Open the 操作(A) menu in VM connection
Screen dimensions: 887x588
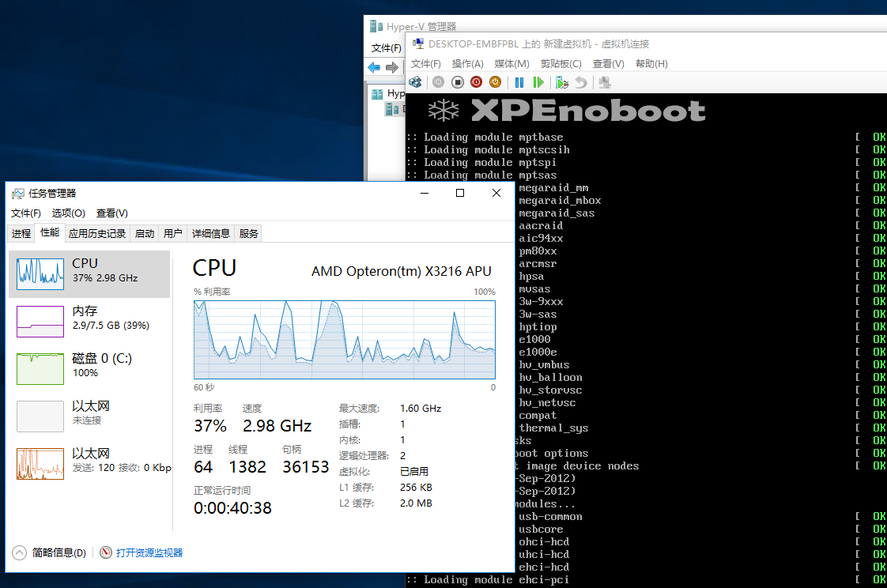tap(468, 64)
